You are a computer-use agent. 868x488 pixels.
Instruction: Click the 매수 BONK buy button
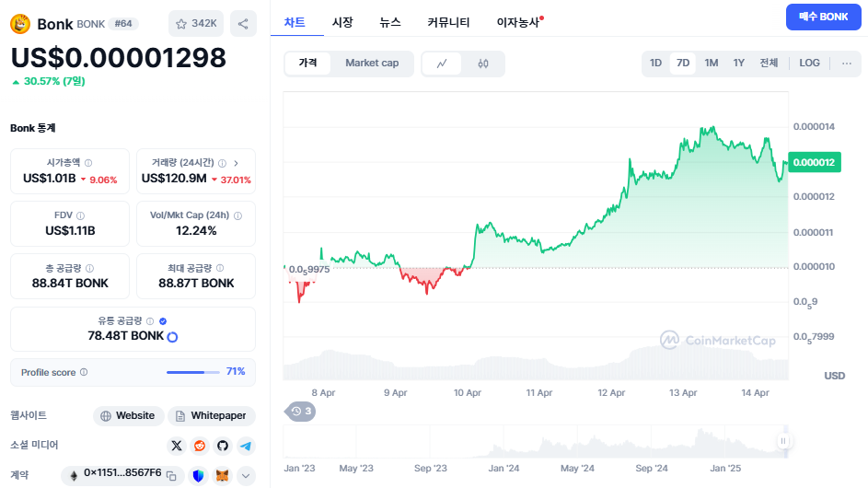(x=823, y=17)
